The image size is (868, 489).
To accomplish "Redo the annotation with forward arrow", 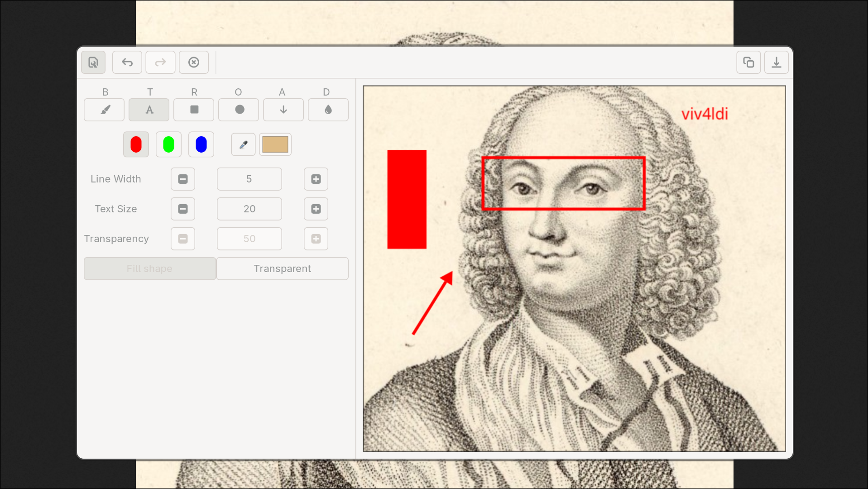I will 160,62.
